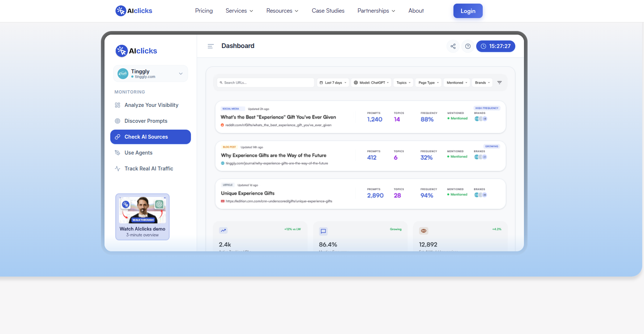Click the HIGH FREQUENCY badge
644x334 pixels.
pyautogui.click(x=487, y=108)
